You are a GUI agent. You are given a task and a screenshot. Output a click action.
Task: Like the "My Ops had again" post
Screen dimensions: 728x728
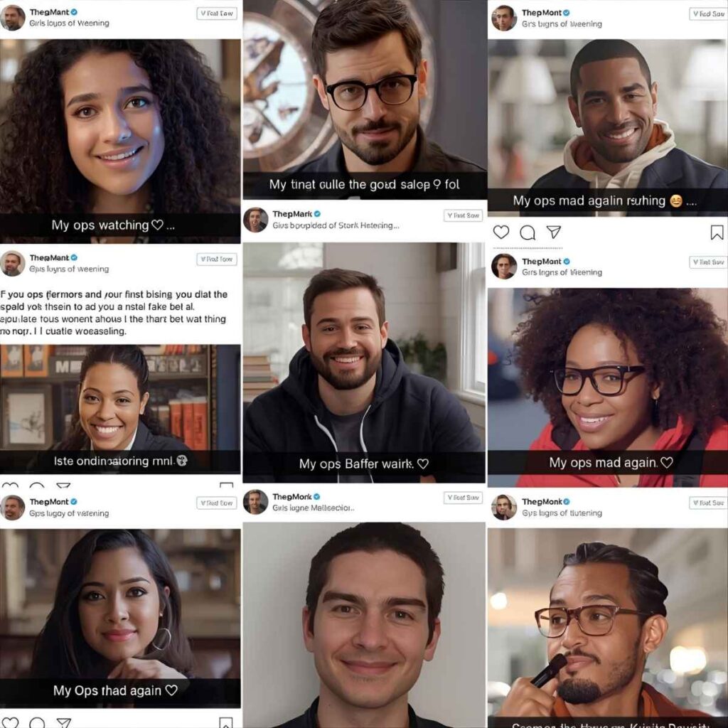[10, 723]
